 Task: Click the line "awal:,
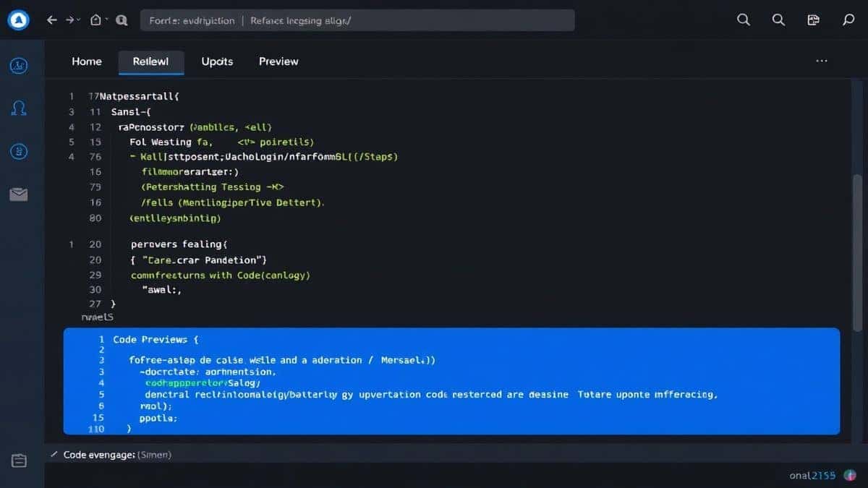(161, 290)
